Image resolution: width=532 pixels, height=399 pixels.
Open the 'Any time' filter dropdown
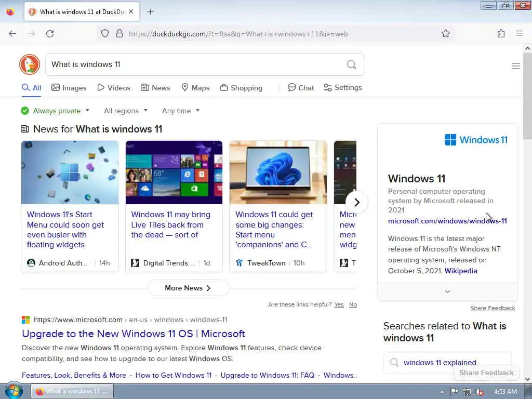pyautogui.click(x=180, y=111)
